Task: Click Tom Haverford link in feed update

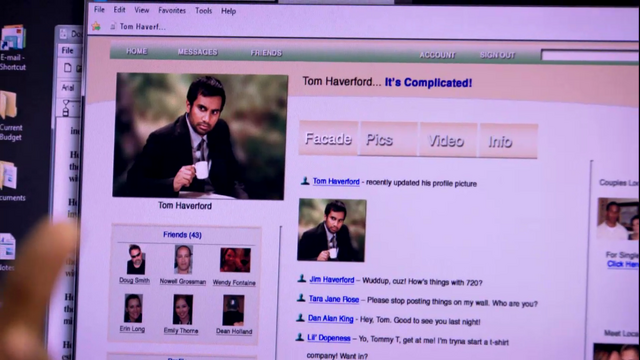Action: pos(336,181)
